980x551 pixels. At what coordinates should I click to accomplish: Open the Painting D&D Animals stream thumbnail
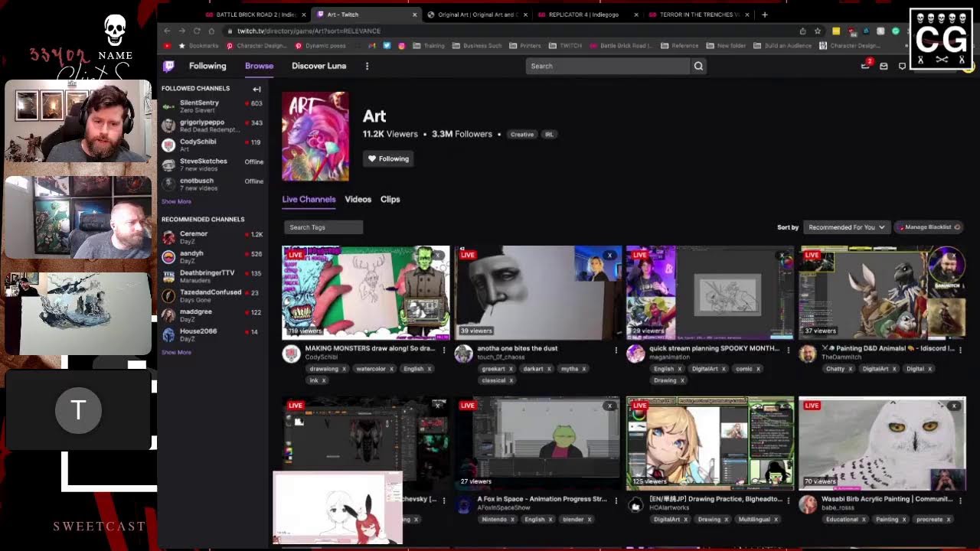pyautogui.click(x=882, y=292)
